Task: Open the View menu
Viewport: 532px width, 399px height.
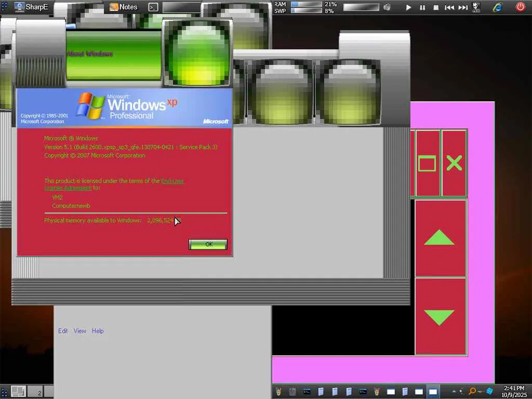Action: 80,331
